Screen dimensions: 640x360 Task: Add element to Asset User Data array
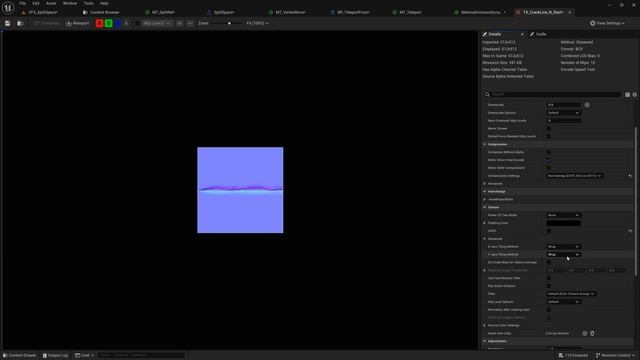584,333
